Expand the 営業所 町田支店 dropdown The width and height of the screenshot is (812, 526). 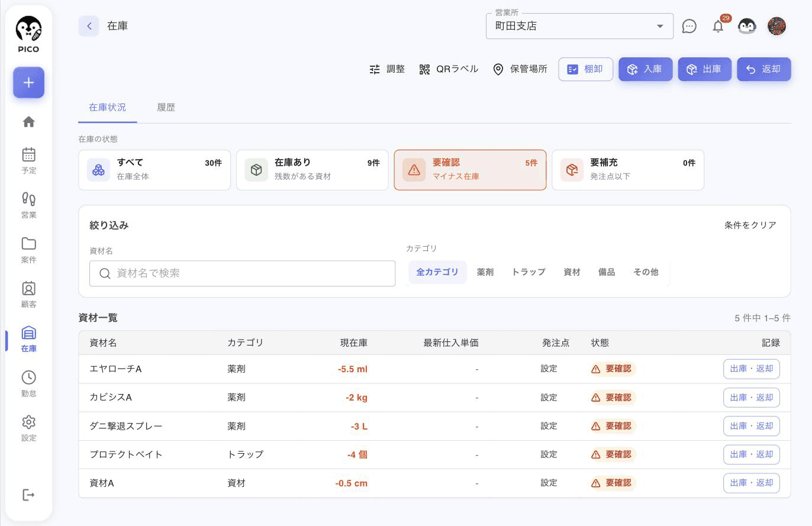[x=579, y=26]
